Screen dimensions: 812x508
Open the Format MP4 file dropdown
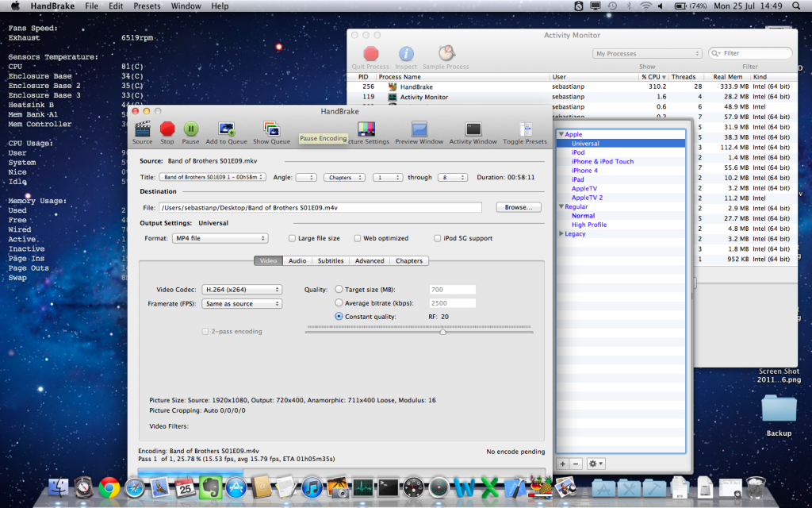(x=220, y=238)
